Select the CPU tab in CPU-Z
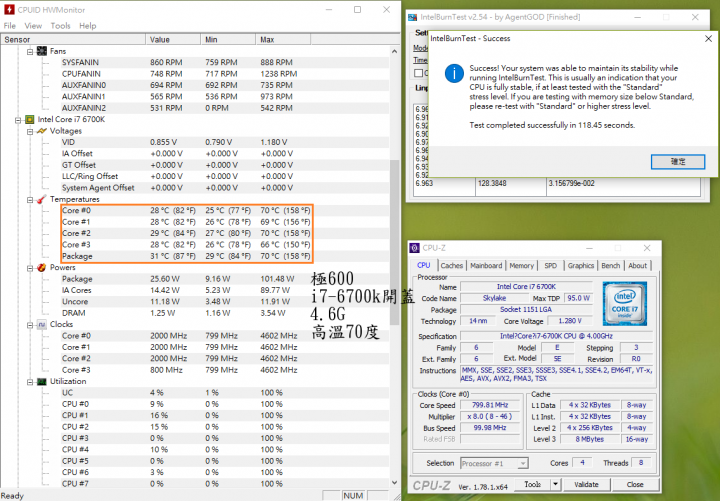The height and width of the screenshot is (501, 720). 424,265
